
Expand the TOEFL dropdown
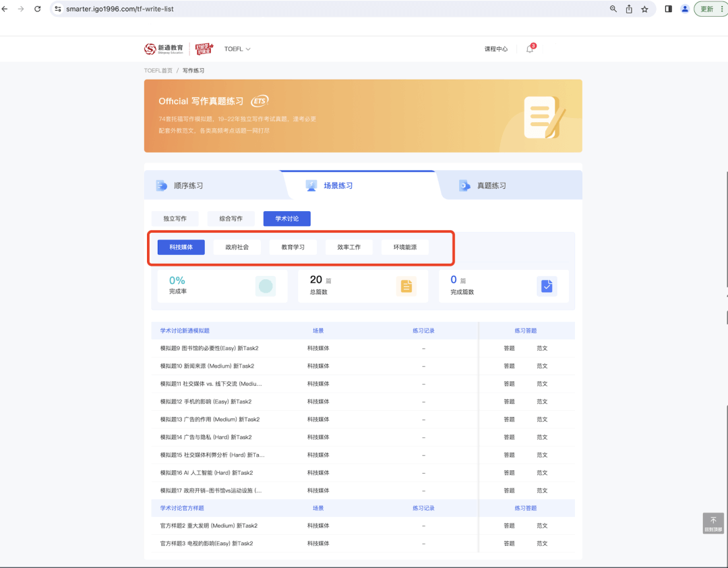tap(237, 49)
